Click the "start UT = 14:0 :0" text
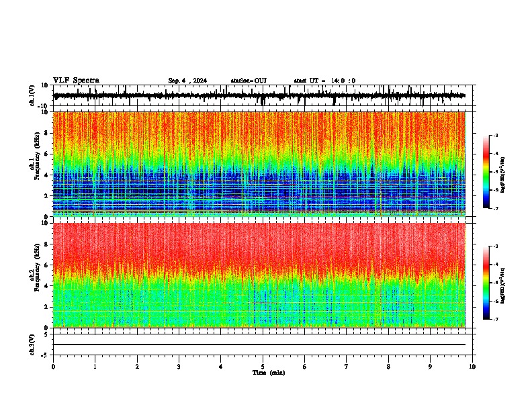Viewport: 532px width, 411px height. [x=324, y=81]
